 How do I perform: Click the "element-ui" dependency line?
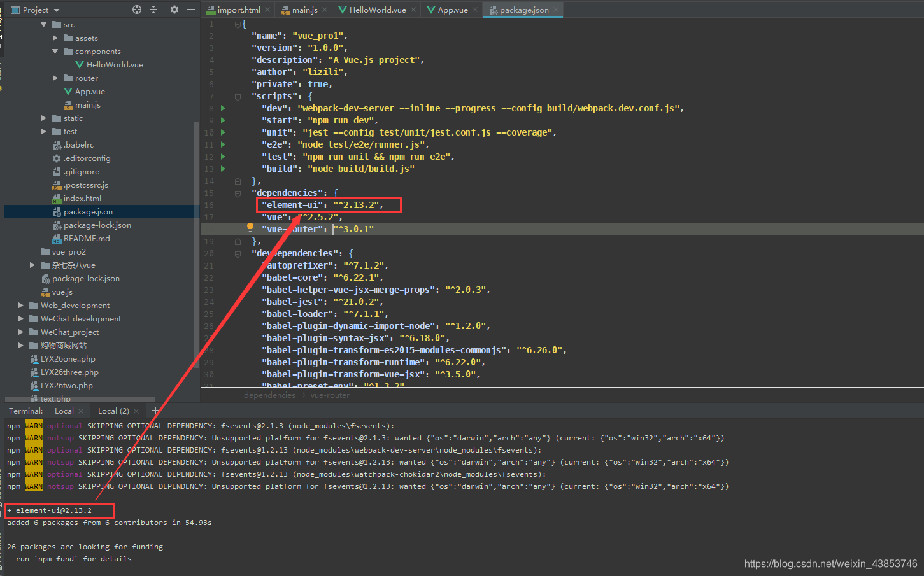point(322,205)
